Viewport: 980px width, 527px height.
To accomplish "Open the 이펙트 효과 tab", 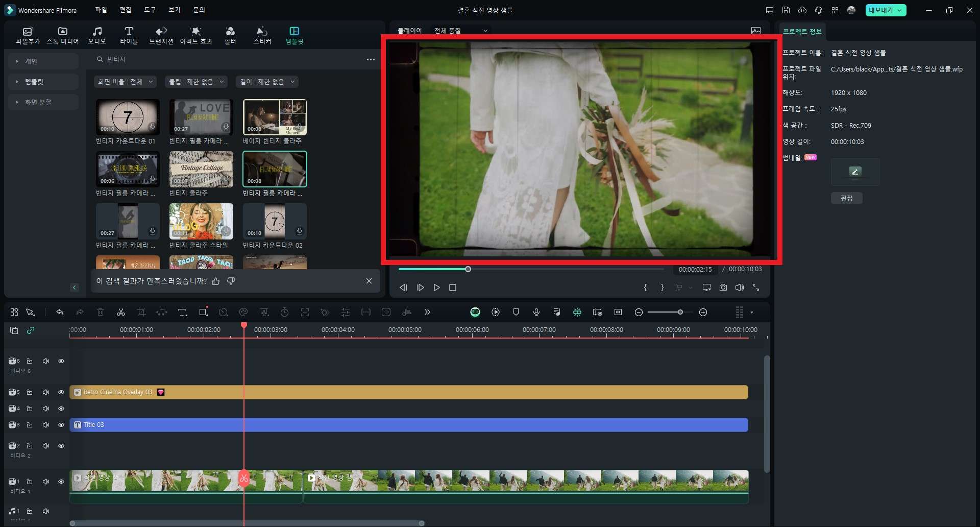I will point(195,36).
